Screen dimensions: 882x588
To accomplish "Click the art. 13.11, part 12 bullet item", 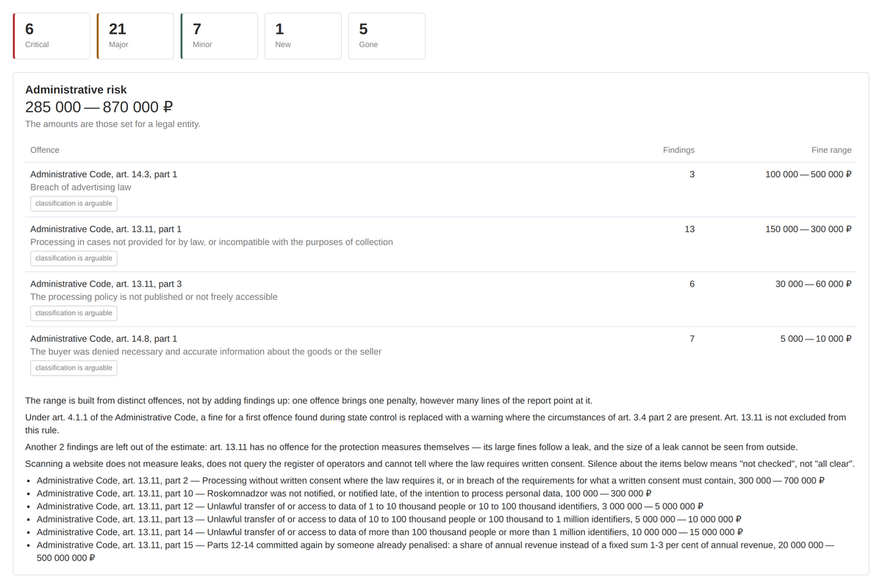I will tap(370, 506).
